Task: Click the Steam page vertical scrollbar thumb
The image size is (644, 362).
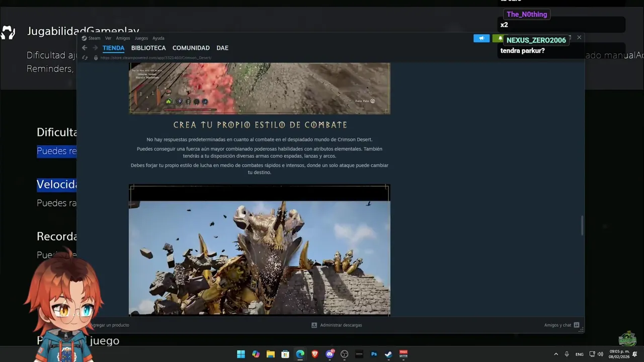Action: click(582, 225)
